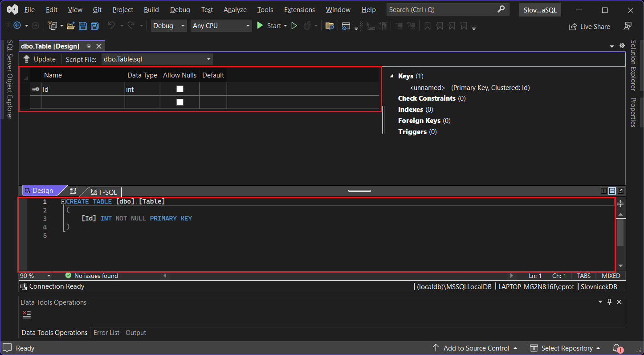Pin the Data Tools Operations panel
The image size is (644, 355).
point(609,302)
